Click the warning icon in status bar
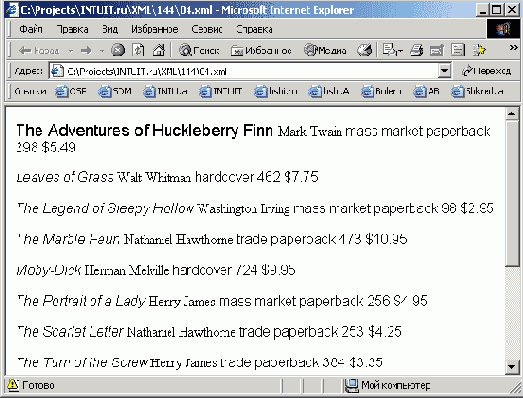 tap(12, 385)
